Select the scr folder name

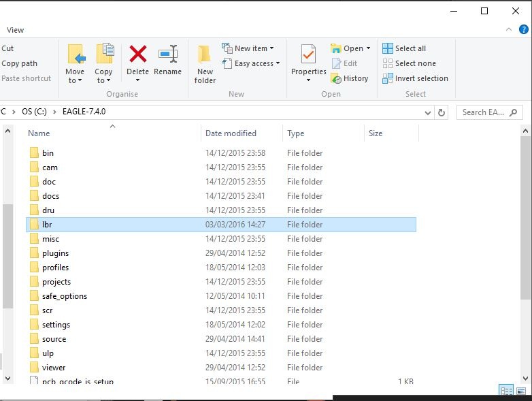47,310
